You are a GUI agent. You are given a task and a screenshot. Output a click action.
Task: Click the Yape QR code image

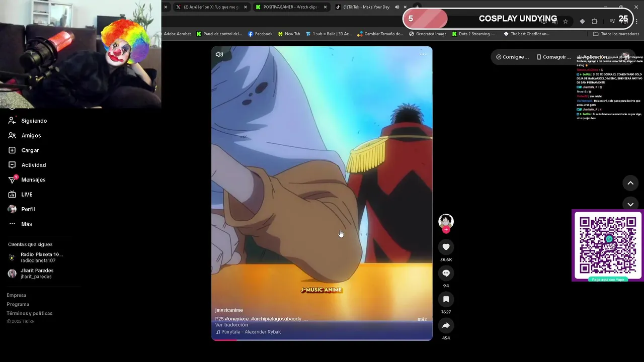pyautogui.click(x=607, y=245)
